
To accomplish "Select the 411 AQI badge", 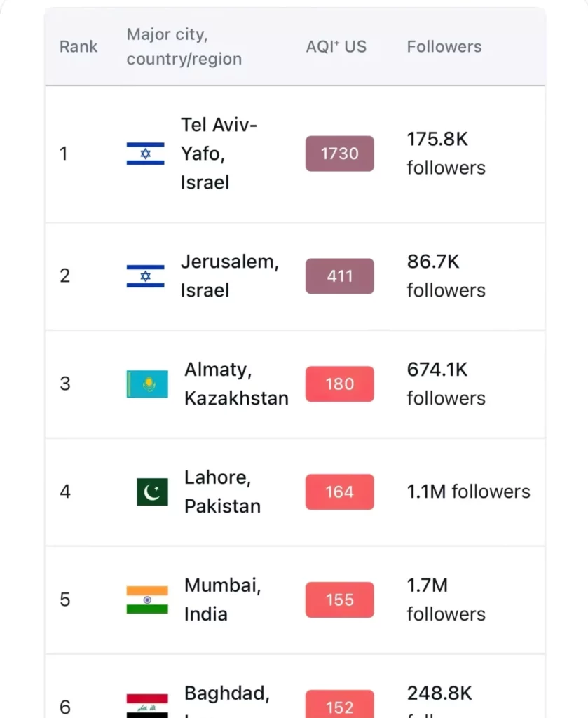I will pos(340,276).
